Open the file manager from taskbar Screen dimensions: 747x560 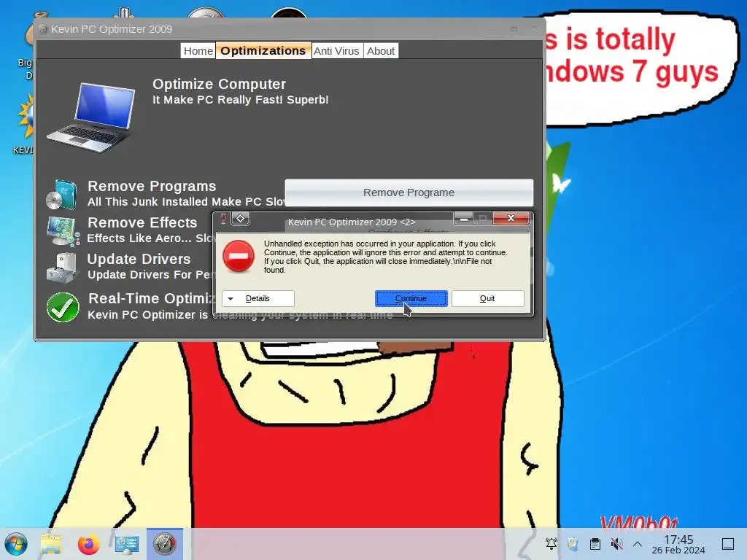point(51,544)
